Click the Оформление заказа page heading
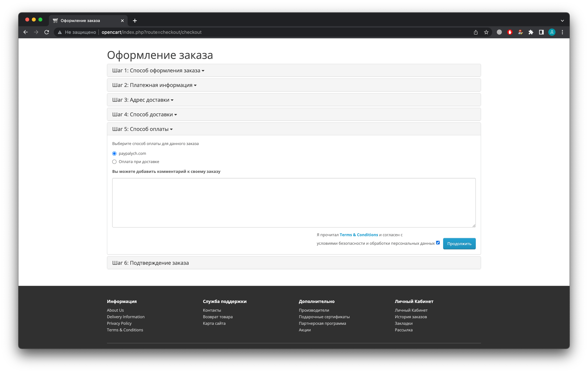 click(160, 55)
